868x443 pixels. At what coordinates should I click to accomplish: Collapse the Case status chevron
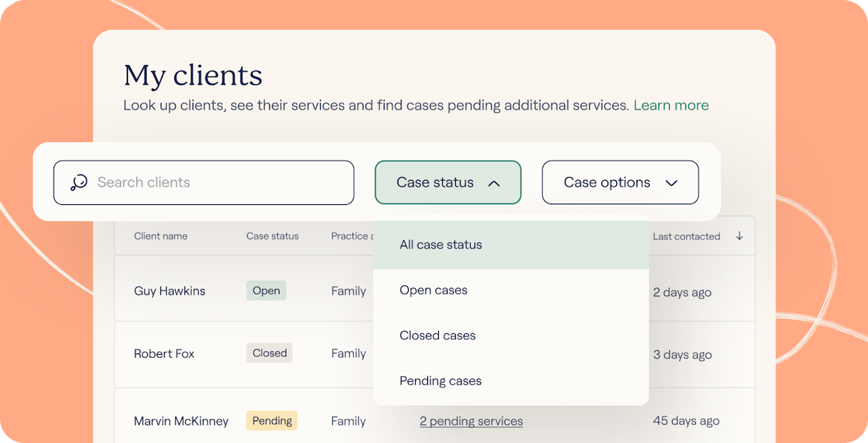click(x=494, y=182)
